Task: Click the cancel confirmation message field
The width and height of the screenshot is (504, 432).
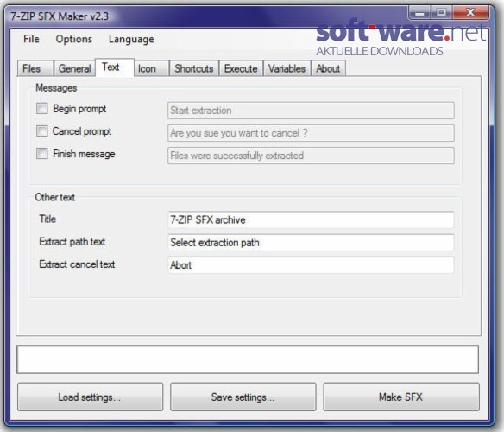Action: tap(311, 133)
